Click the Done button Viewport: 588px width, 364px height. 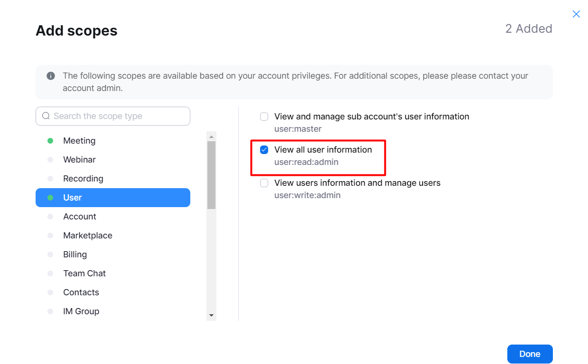tap(530, 354)
